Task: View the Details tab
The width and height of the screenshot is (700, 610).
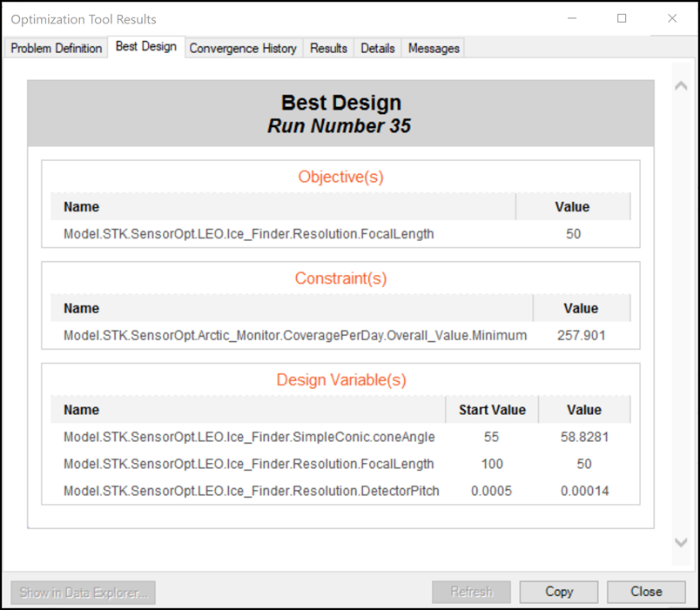Action: tap(378, 49)
